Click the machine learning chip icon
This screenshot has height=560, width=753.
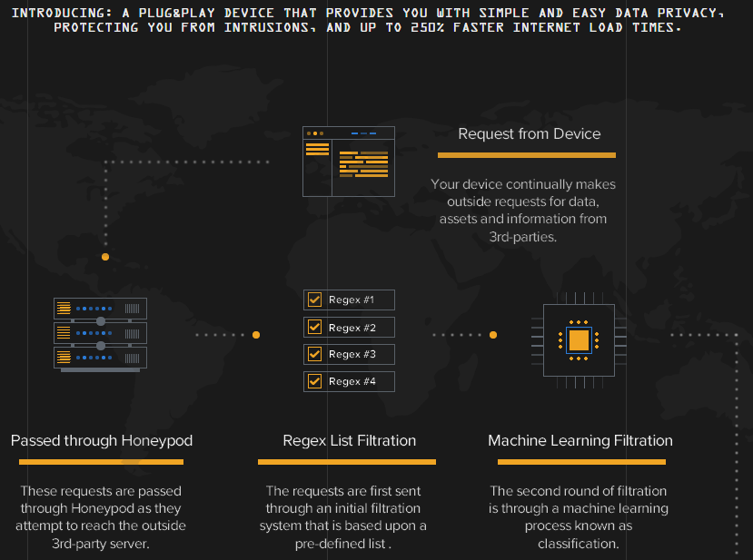pyautogui.click(x=579, y=340)
